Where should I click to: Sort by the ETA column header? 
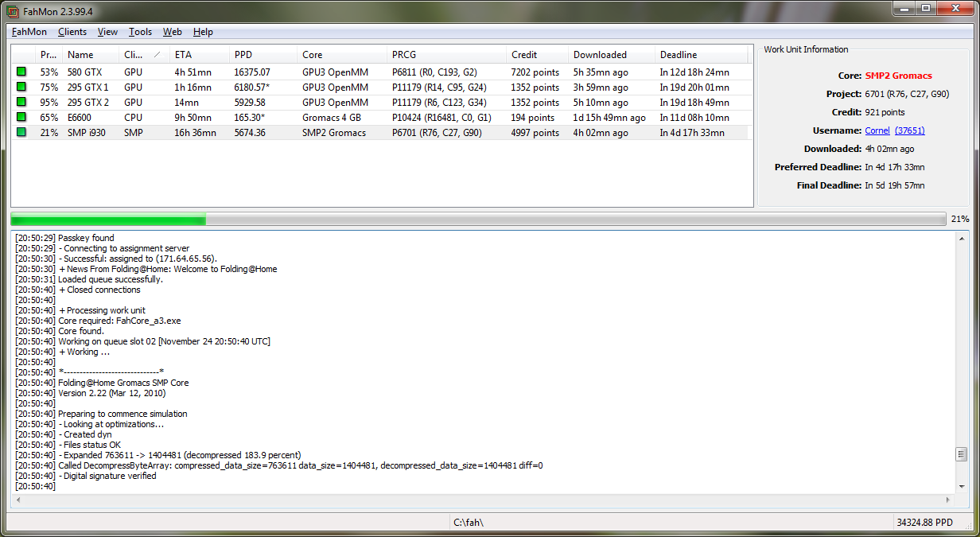coord(200,55)
